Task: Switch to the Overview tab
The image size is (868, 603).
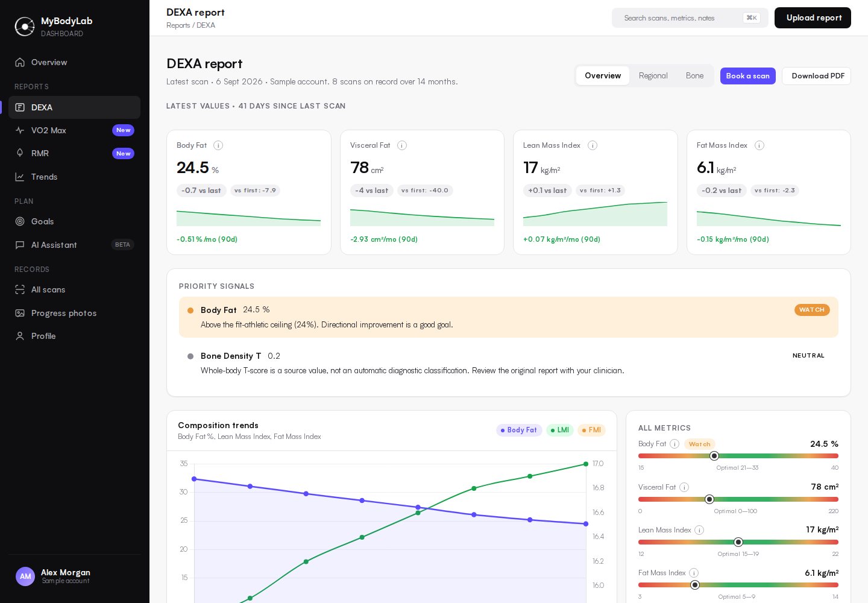Action: tap(603, 76)
